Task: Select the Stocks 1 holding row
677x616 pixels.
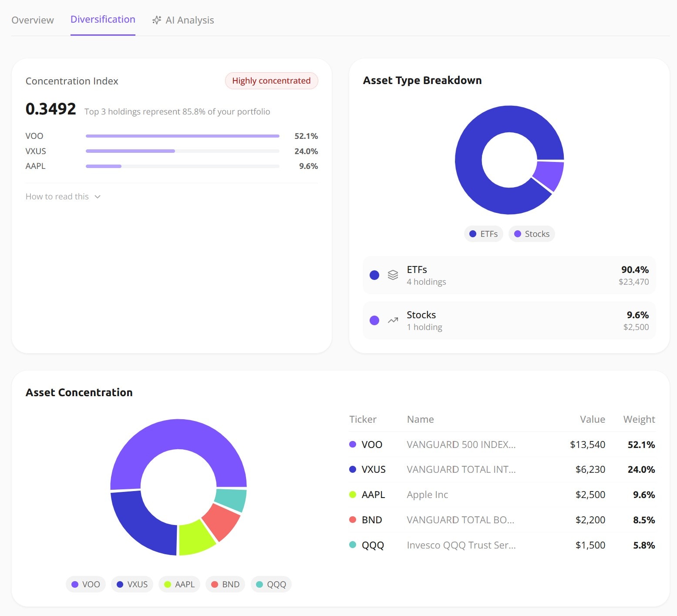Action: [509, 320]
